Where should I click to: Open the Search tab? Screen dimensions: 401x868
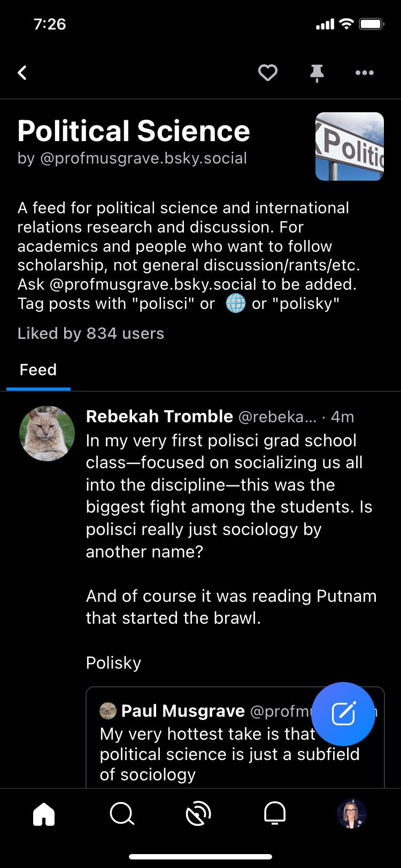(x=122, y=815)
